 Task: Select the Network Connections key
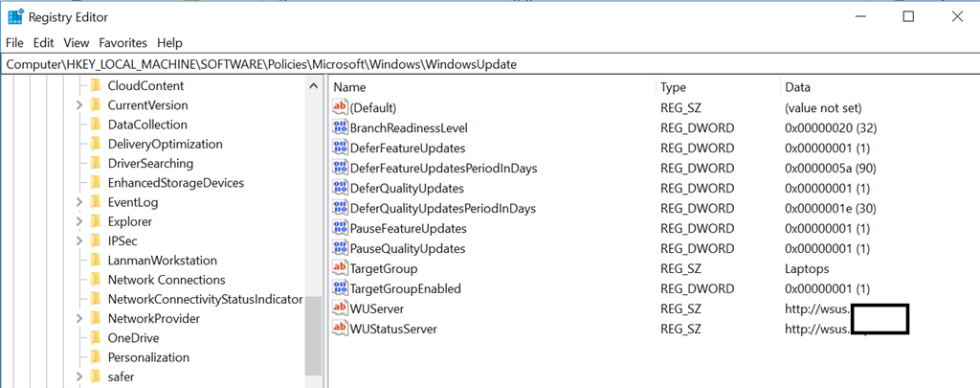click(x=167, y=280)
